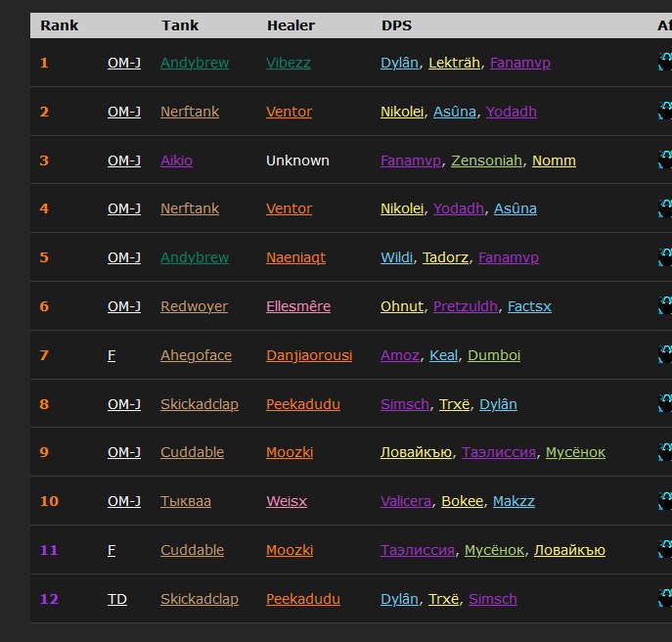
Task: Open DPS Simsch in rank 8 row
Action: click(405, 404)
